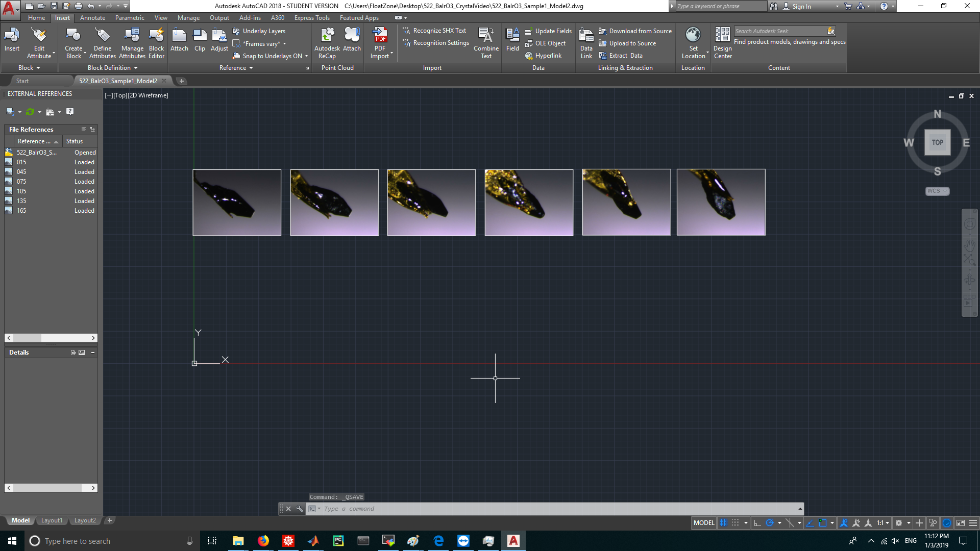Open Design Center
980x551 pixels.
tap(722, 43)
